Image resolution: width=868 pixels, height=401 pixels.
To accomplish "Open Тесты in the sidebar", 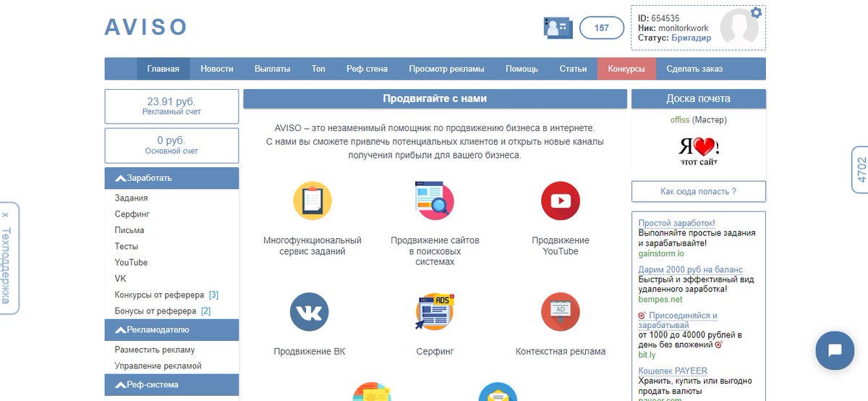I will 126,246.
